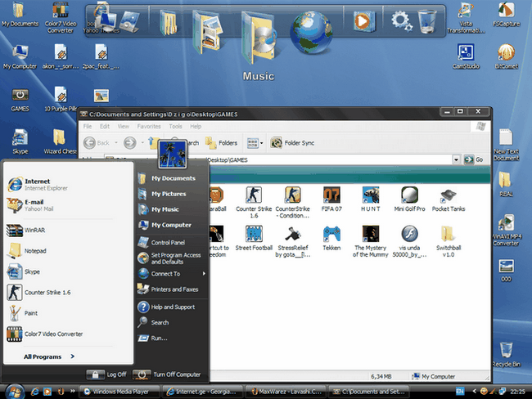Open CounterStrike - Condition icon in folder
This screenshot has width=532, height=399.
point(292,202)
